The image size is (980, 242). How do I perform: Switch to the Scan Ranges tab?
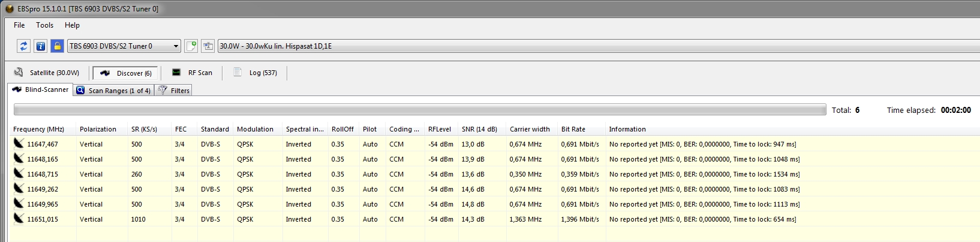coord(113,91)
